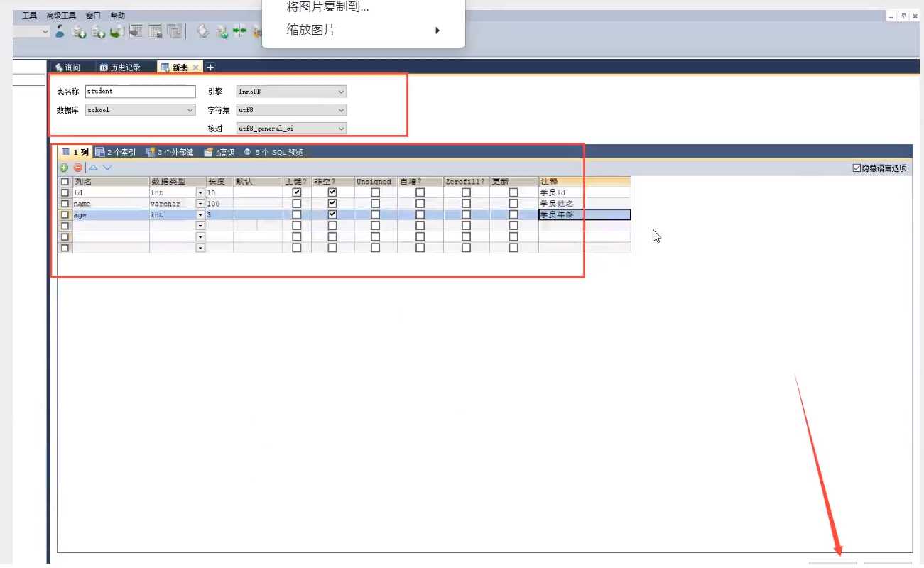Switch to the 2 个索引 tab

click(116, 152)
